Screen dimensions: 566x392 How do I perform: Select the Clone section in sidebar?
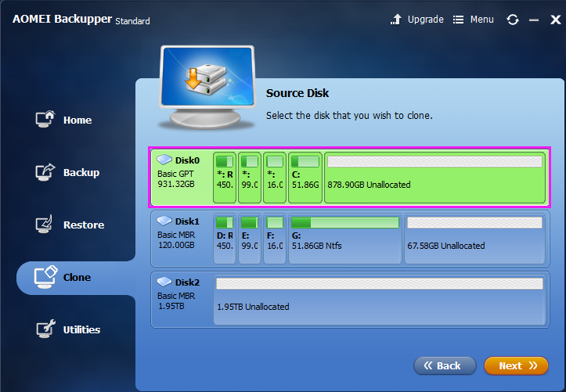click(x=76, y=277)
